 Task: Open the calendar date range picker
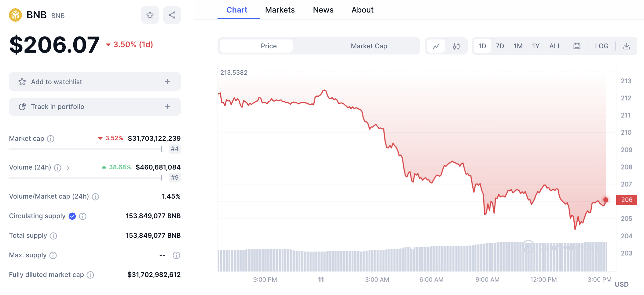[x=576, y=46]
